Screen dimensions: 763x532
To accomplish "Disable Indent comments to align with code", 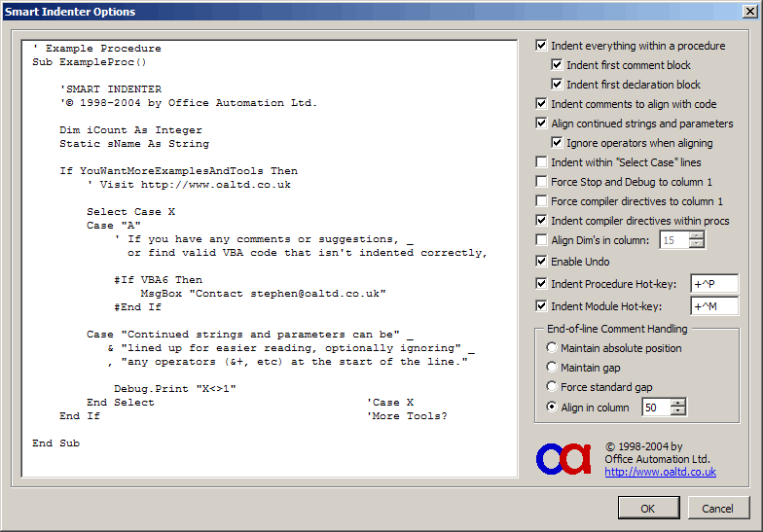I will point(541,103).
